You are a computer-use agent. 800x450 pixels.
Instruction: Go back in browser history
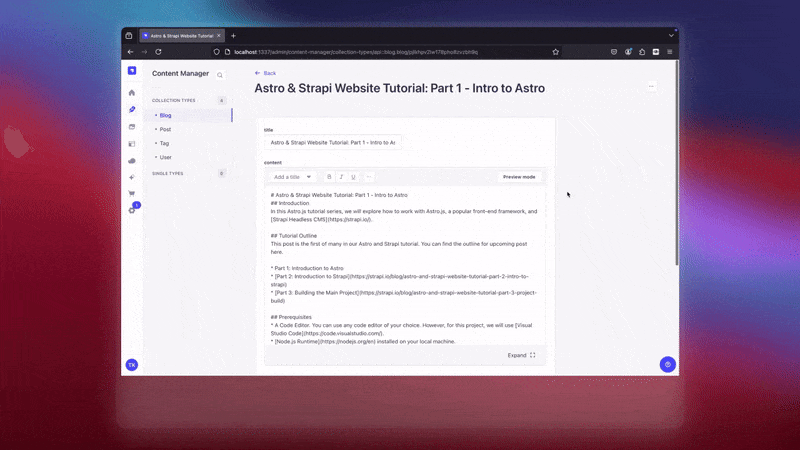point(131,52)
